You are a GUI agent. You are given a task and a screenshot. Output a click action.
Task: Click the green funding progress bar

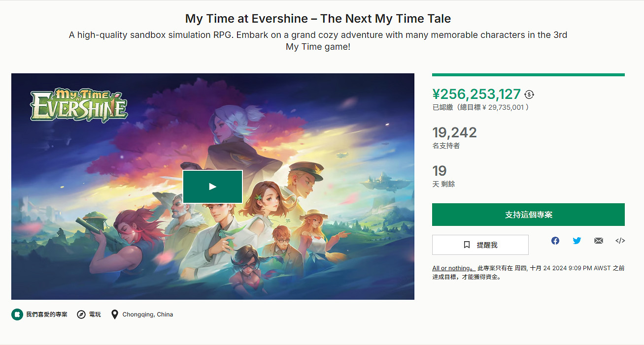click(x=528, y=75)
